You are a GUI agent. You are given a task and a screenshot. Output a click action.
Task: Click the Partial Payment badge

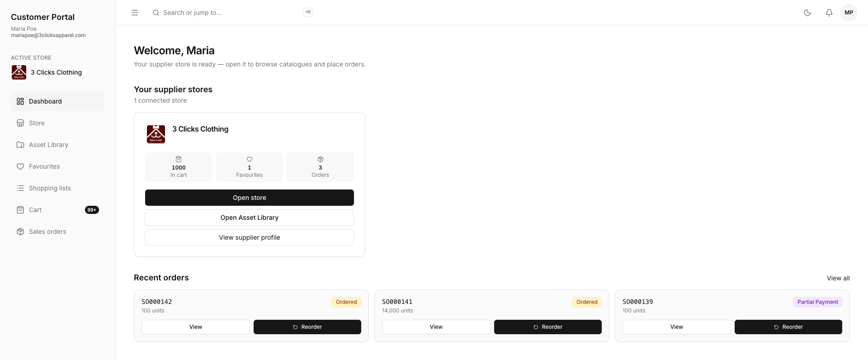818,302
